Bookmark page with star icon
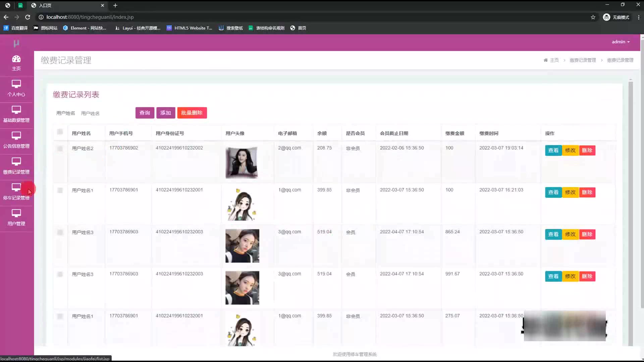Image resolution: width=644 pixels, height=362 pixels. pos(593,17)
